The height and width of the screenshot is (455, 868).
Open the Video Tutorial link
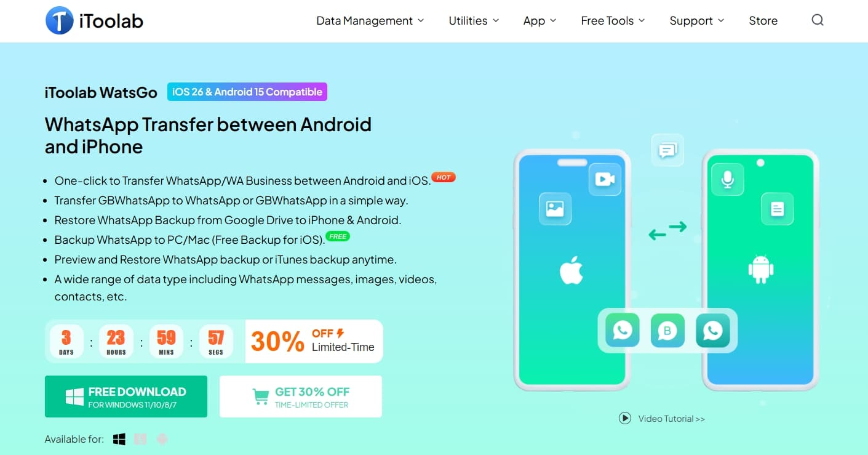click(671, 419)
